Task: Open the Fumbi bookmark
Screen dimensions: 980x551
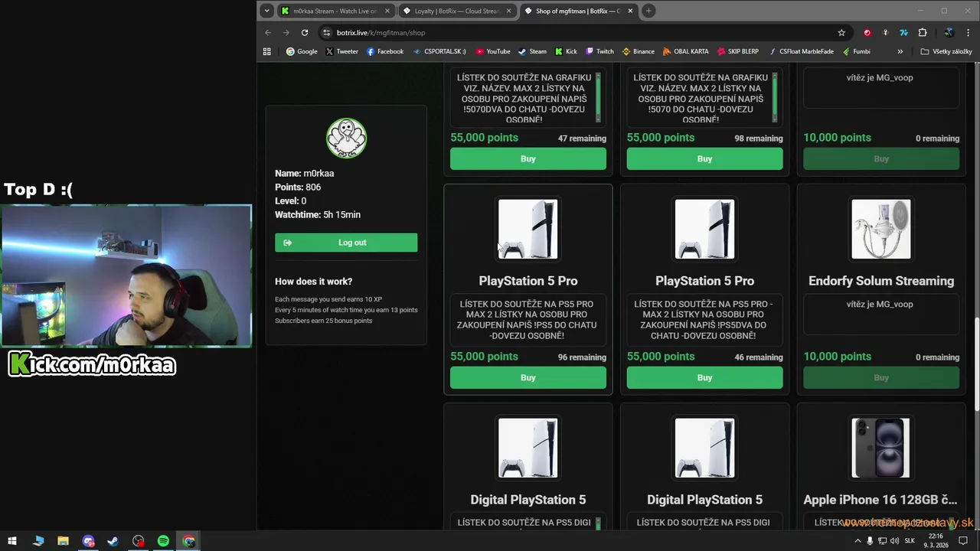Action: 857,51
